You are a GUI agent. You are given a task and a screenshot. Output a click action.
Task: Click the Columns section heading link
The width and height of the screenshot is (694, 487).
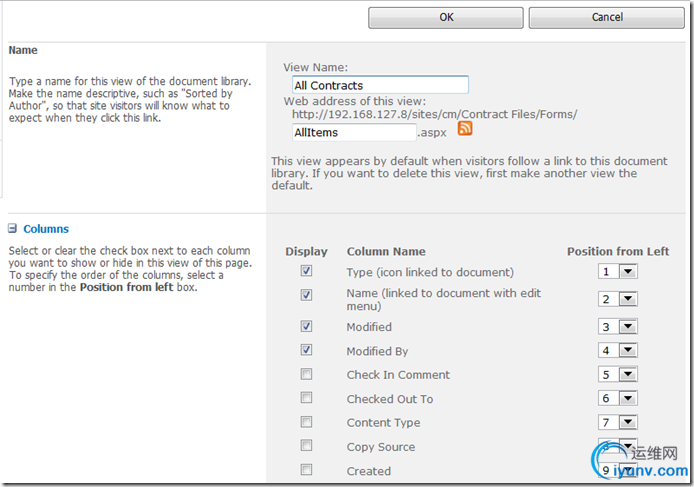46,229
